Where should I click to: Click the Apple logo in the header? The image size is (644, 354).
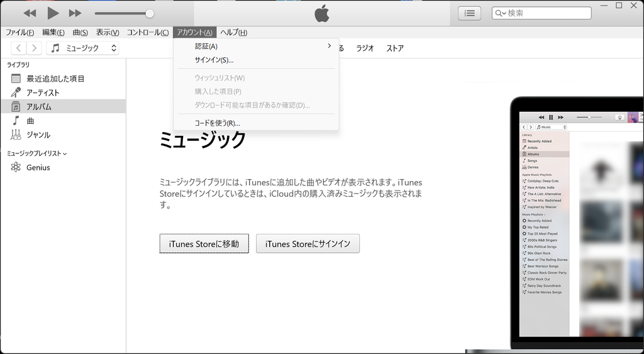coord(322,13)
